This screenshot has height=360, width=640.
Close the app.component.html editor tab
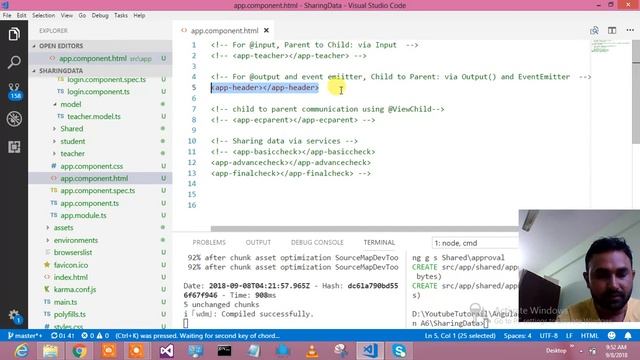[x=266, y=31]
